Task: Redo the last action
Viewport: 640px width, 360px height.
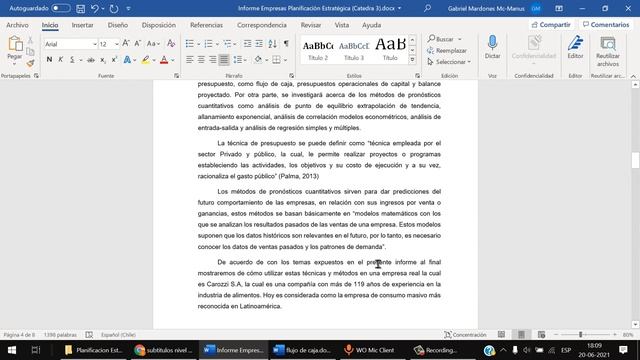Action: 114,9
